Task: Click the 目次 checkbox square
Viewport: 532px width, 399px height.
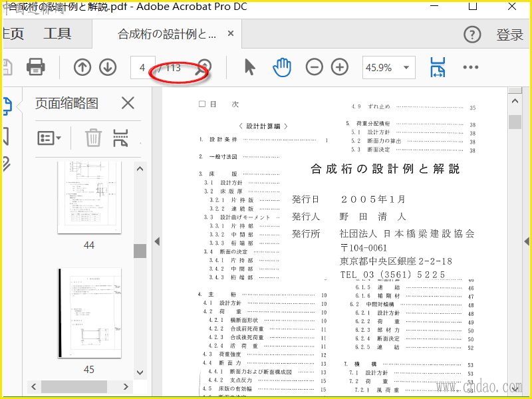Action: click(x=202, y=104)
